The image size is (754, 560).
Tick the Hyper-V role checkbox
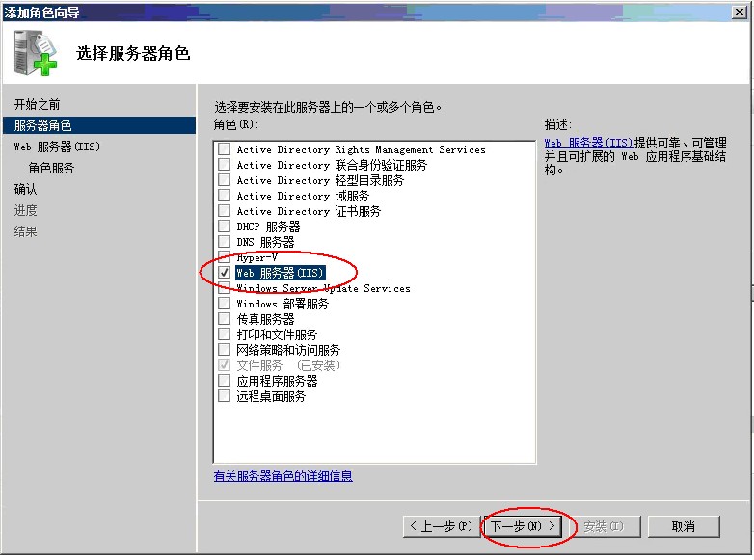coord(224,256)
